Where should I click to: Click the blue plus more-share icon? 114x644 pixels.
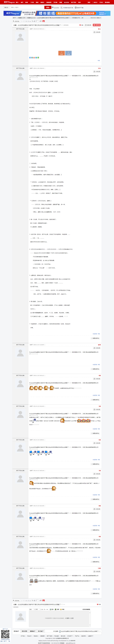30,57
